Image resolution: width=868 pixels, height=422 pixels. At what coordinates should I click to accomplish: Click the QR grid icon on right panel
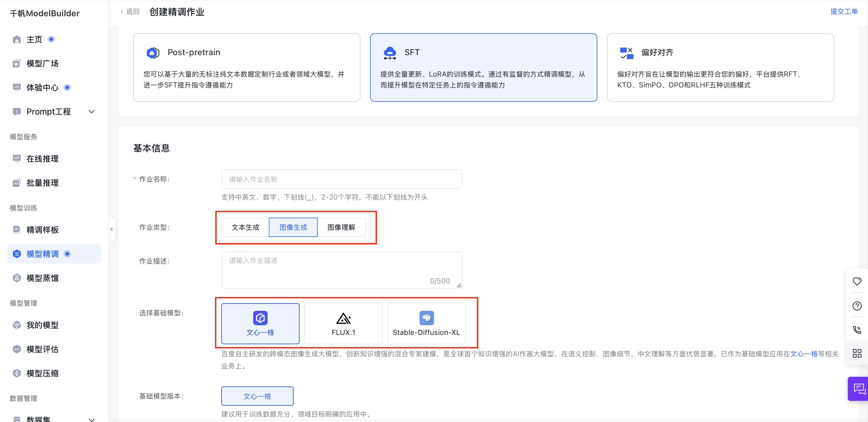(x=857, y=353)
